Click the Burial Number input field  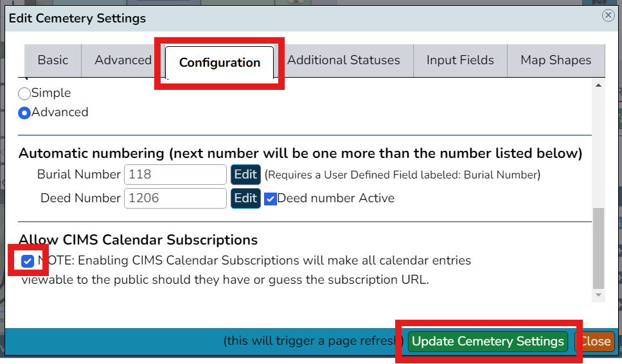pos(175,175)
